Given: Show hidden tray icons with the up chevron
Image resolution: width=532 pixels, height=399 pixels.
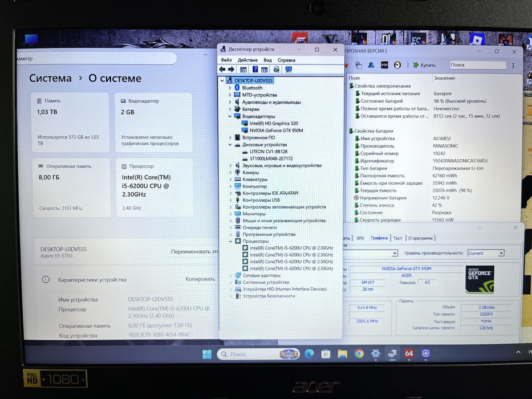Looking at the screenshot, I should [518, 352].
